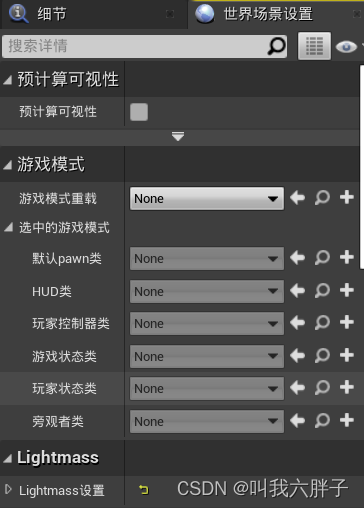Image resolution: width=364 pixels, height=508 pixels.
Task: Select the 游戏状态类 property label
Action: click(x=64, y=357)
